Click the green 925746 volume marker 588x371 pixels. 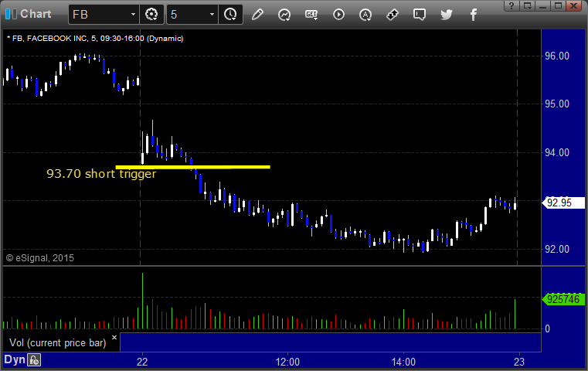point(563,299)
